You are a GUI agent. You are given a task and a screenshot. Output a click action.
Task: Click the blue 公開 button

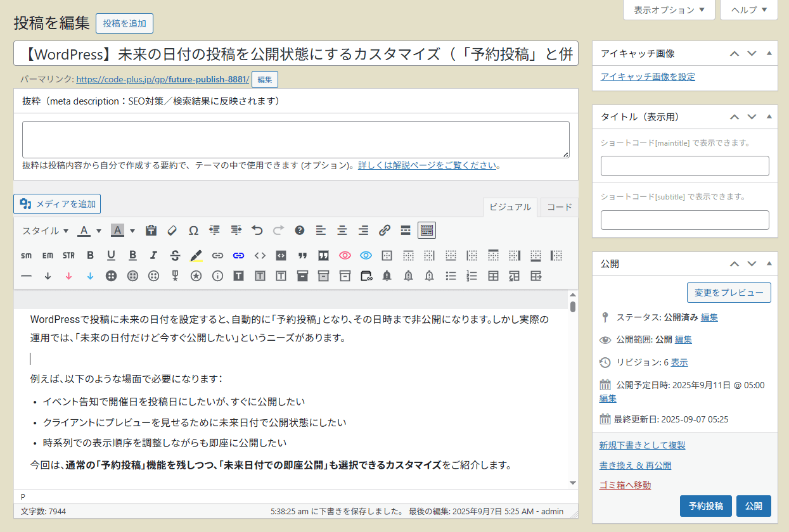coord(754,506)
